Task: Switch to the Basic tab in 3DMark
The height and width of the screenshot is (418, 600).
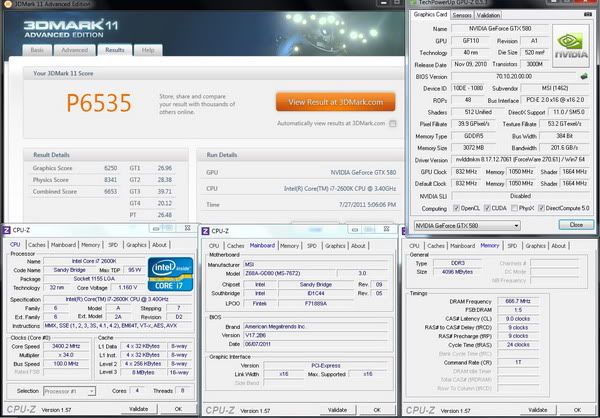Action: pyautogui.click(x=37, y=50)
